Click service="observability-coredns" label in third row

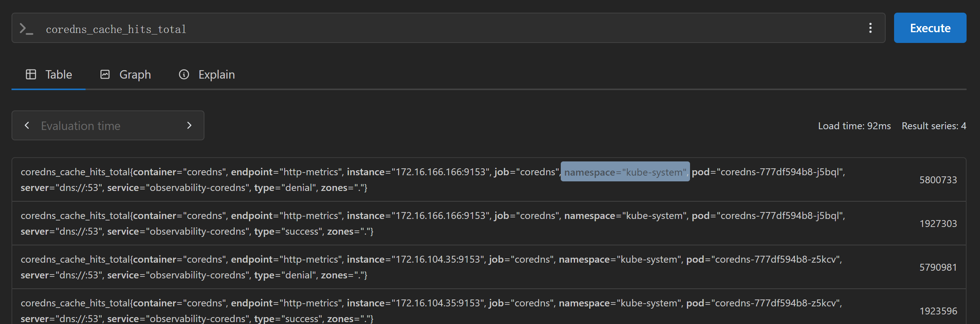pyautogui.click(x=177, y=275)
